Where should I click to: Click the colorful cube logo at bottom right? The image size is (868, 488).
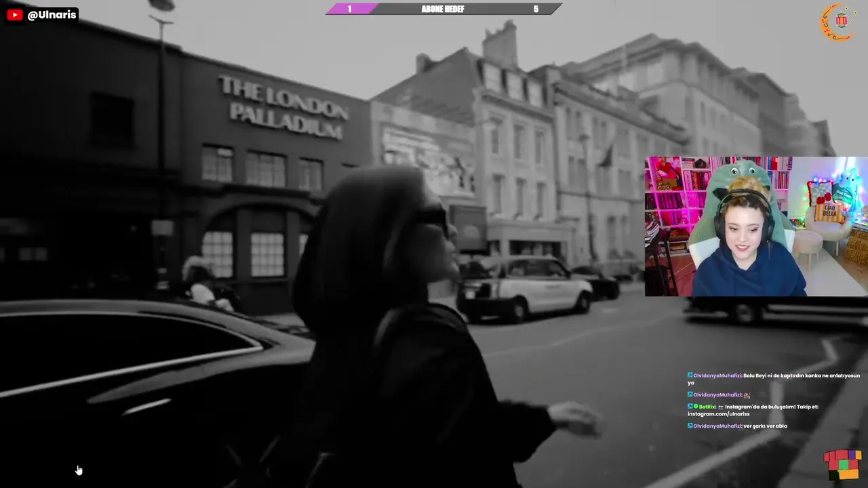842,465
